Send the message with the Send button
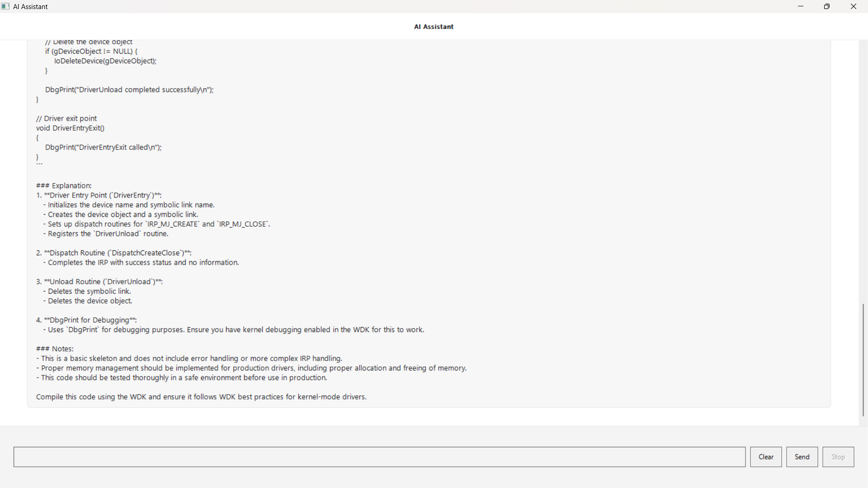Screen dimensions: 868x488 pyautogui.click(x=802, y=457)
